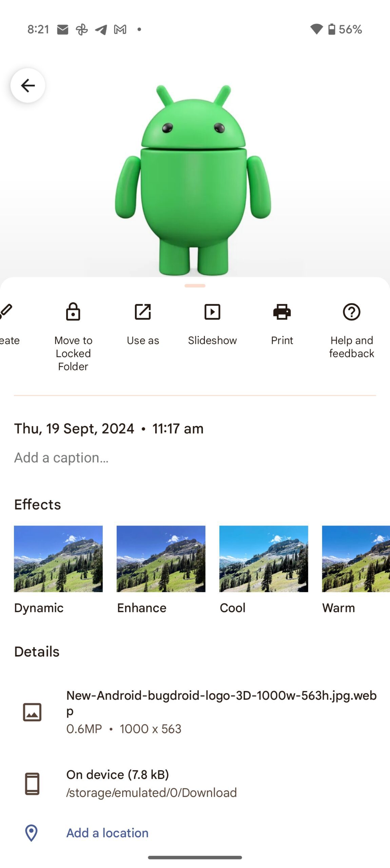Tap the Add a location link
The height and width of the screenshot is (868, 390).
click(x=107, y=833)
